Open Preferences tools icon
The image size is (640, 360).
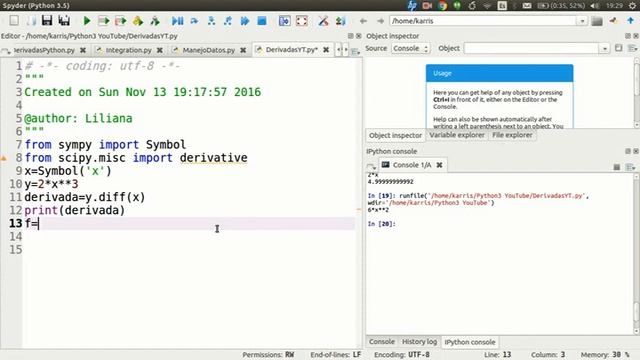[323, 20]
